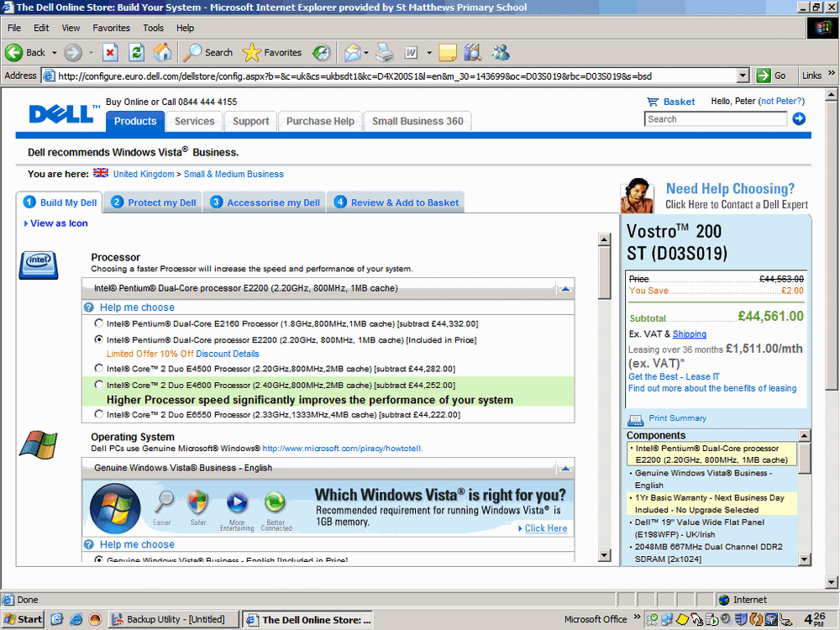Click the Dell site Search input field

[716, 119]
